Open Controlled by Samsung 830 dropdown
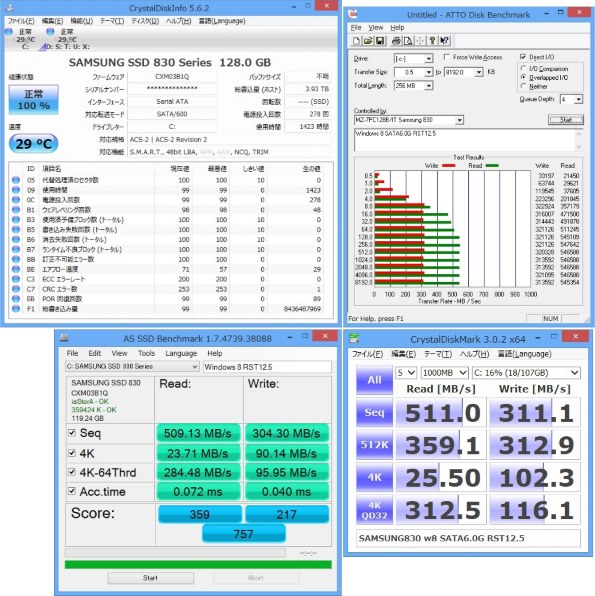 (460, 120)
